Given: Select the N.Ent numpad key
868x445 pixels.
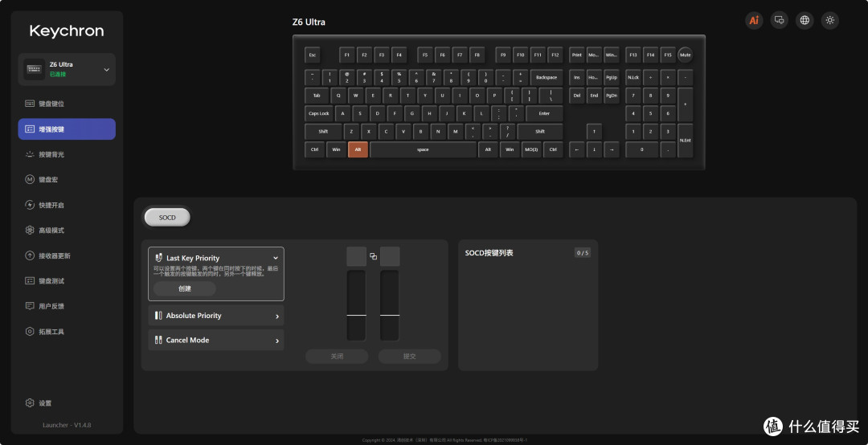Looking at the screenshot, I should coord(686,141).
